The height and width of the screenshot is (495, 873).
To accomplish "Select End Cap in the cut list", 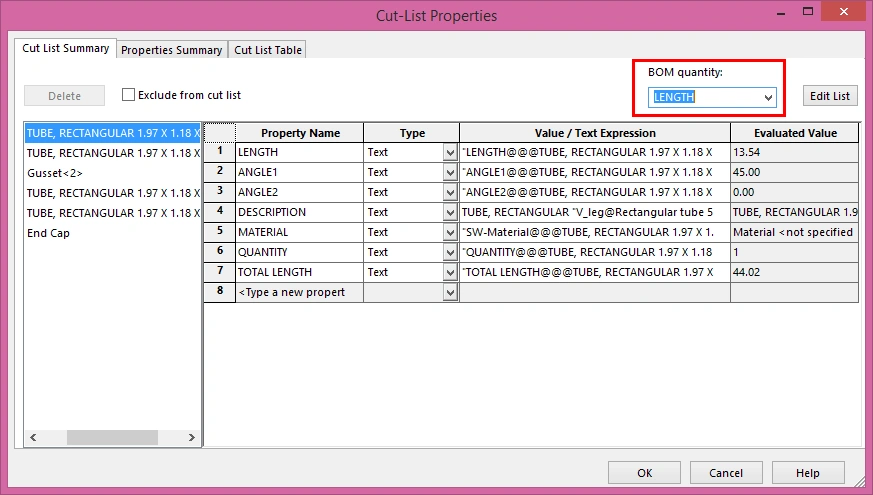I will tap(48, 233).
